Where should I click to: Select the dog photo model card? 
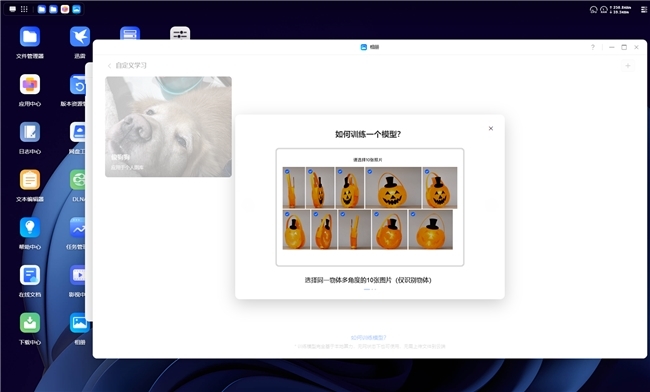[x=168, y=127]
